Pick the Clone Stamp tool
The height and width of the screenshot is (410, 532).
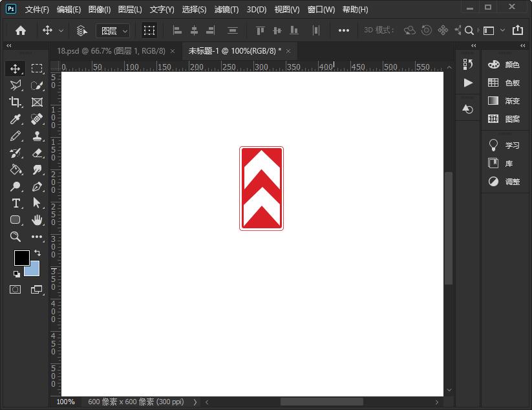point(37,136)
